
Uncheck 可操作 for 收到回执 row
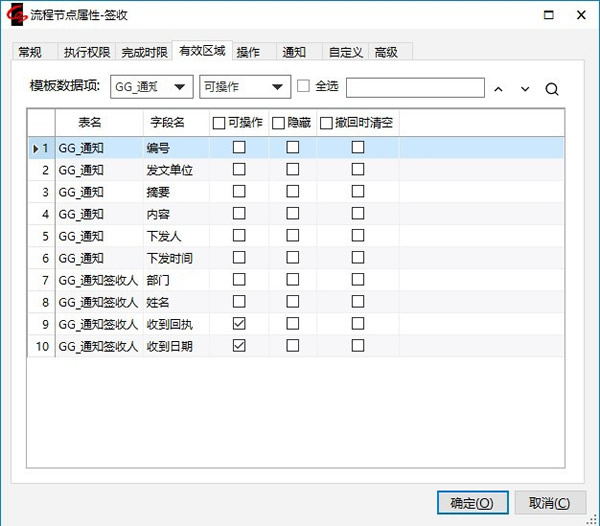[239, 323]
